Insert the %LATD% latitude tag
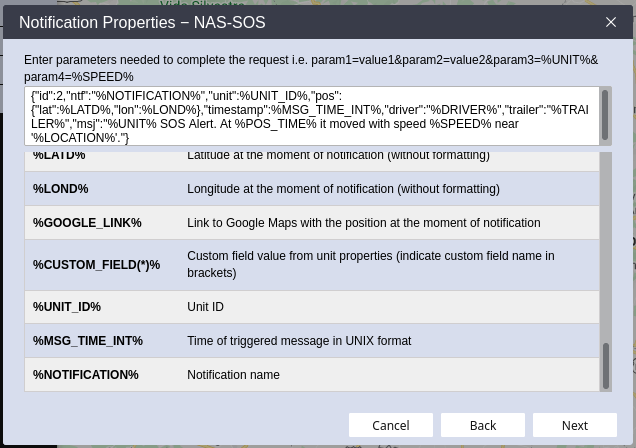Screen dimensions: 636x448 (x=59, y=156)
